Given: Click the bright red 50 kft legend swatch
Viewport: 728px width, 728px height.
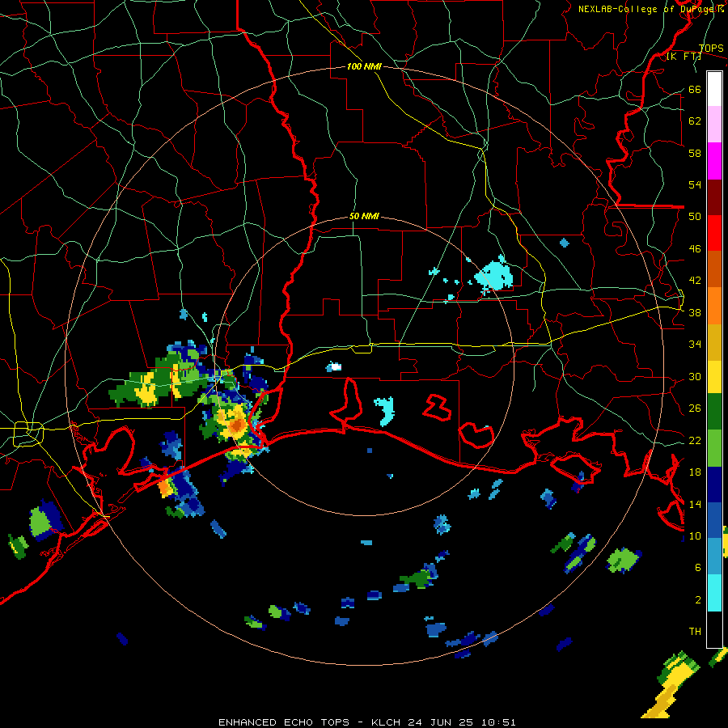Looking at the screenshot, I should click(714, 233).
